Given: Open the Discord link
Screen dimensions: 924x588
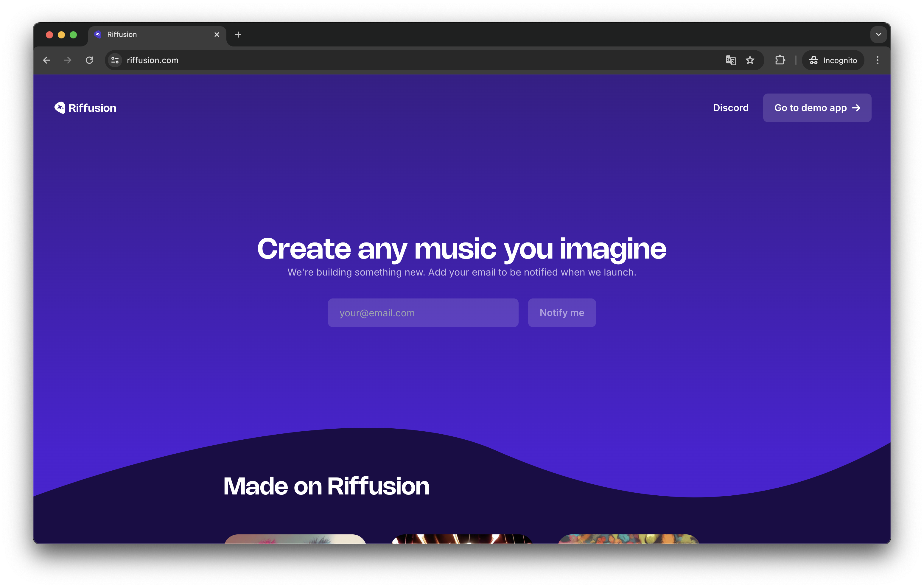Looking at the screenshot, I should [x=731, y=108].
